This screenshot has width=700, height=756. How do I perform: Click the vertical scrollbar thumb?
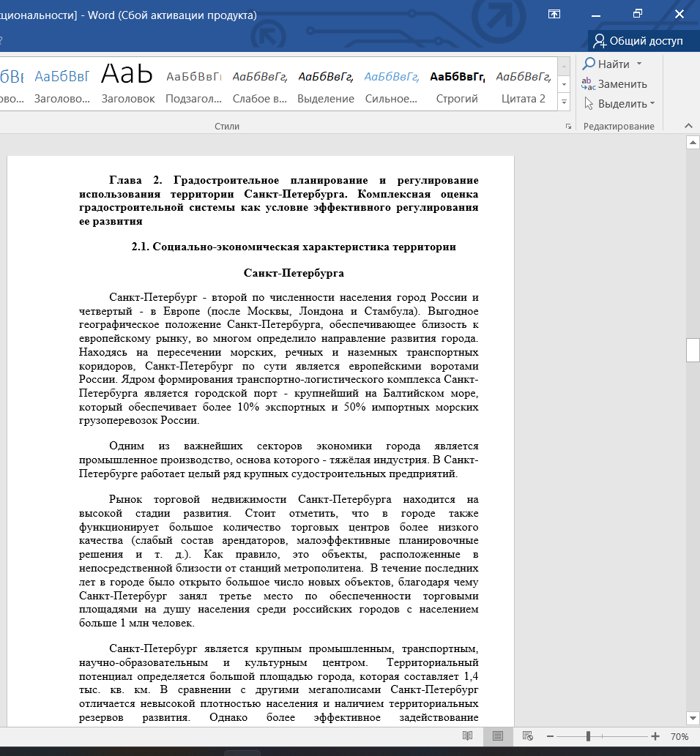[x=693, y=351]
